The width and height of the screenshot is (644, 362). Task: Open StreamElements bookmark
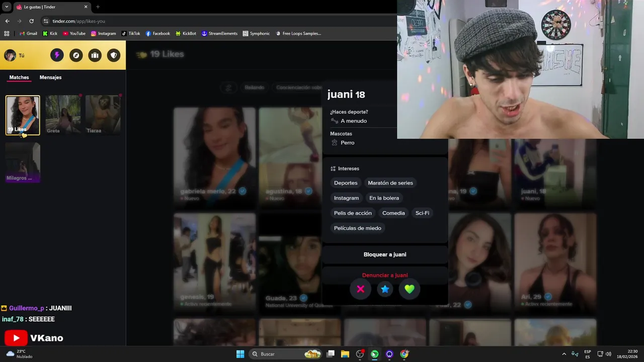click(219, 34)
